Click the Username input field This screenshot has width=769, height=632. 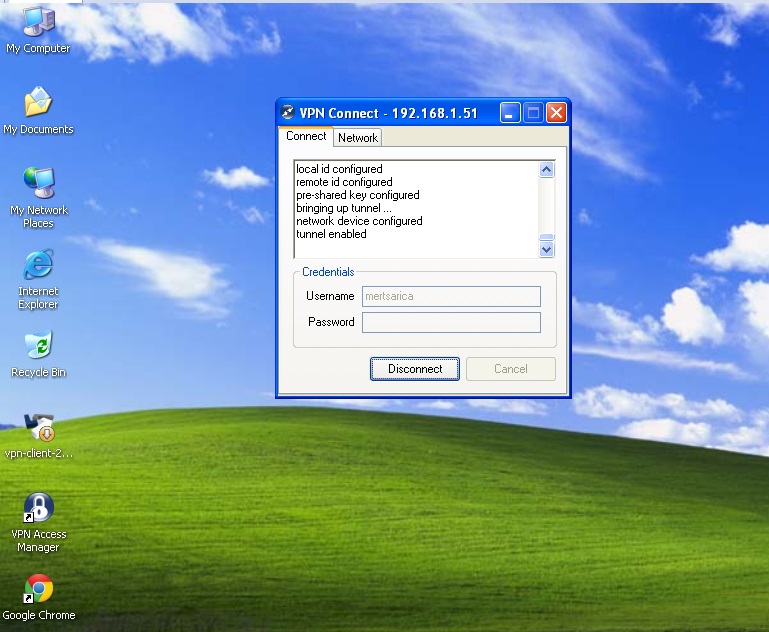pos(451,296)
